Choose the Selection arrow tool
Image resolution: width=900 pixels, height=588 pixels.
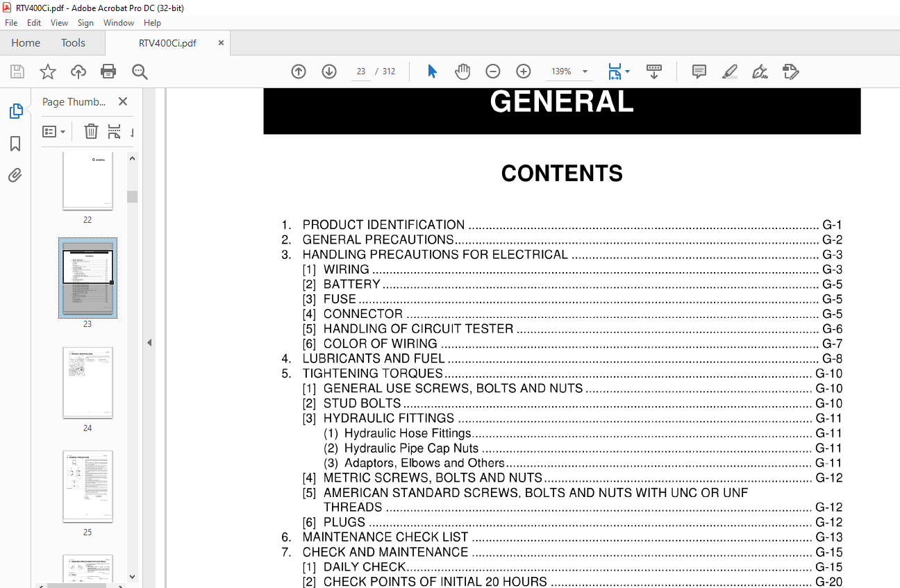pyautogui.click(x=432, y=72)
